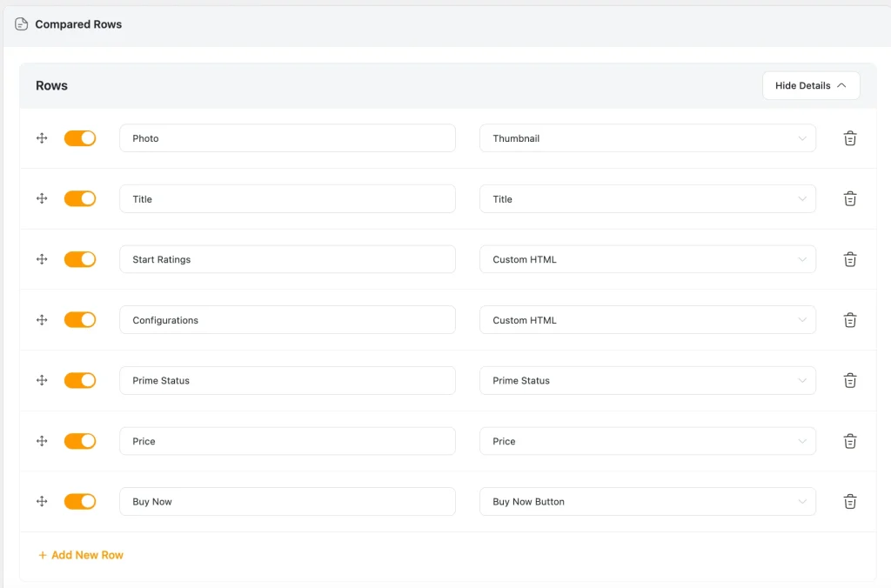Image resolution: width=891 pixels, height=588 pixels.
Task: Click the Compared Rows heading
Action: (x=78, y=23)
